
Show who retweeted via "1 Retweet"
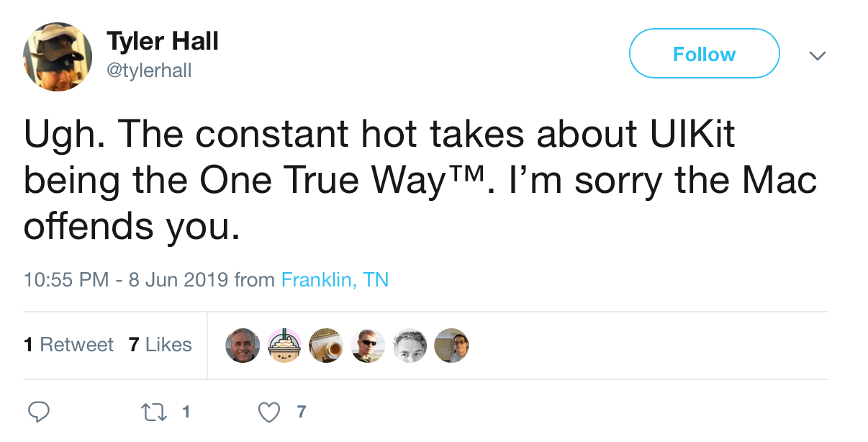click(68, 345)
